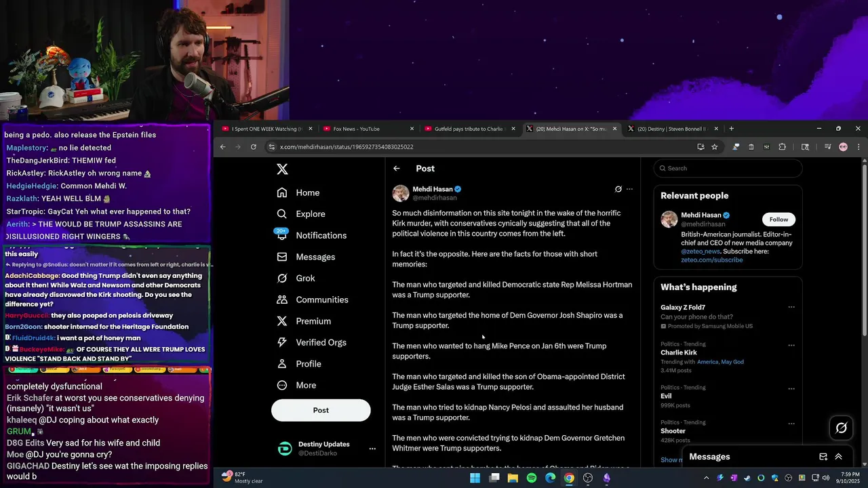Click the address bar URL
Image resolution: width=868 pixels, height=488 pixels.
[347, 147]
